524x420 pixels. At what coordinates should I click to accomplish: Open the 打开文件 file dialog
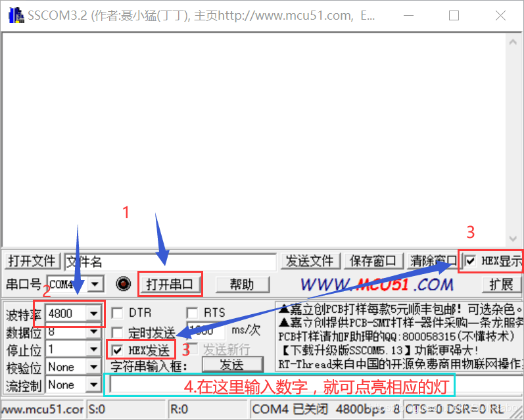[x=32, y=261]
